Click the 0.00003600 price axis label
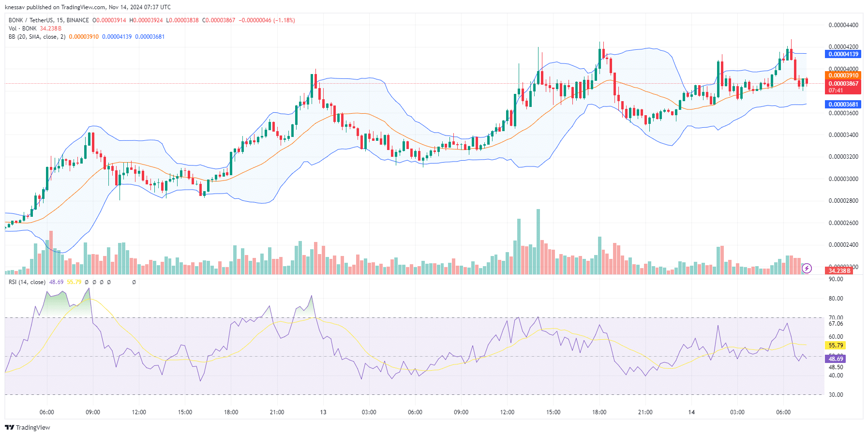Viewport: 868px width, 436px height. click(x=843, y=113)
